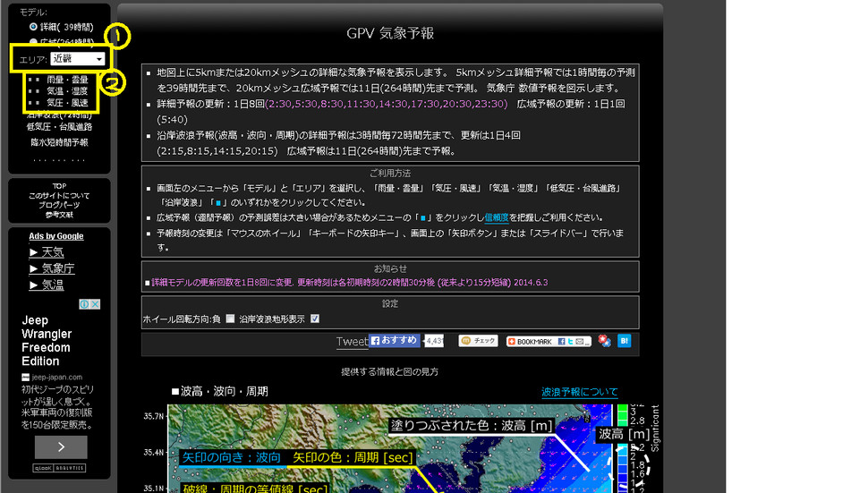868x493 pixels.
Task: Open the 信頼度 link in usage notes
Action: [x=497, y=217]
